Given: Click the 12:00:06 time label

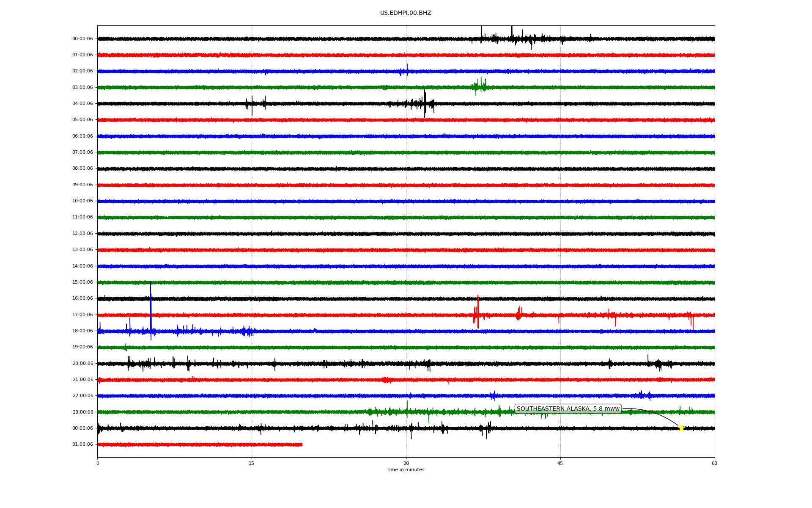Looking at the screenshot, I should 82,234.
